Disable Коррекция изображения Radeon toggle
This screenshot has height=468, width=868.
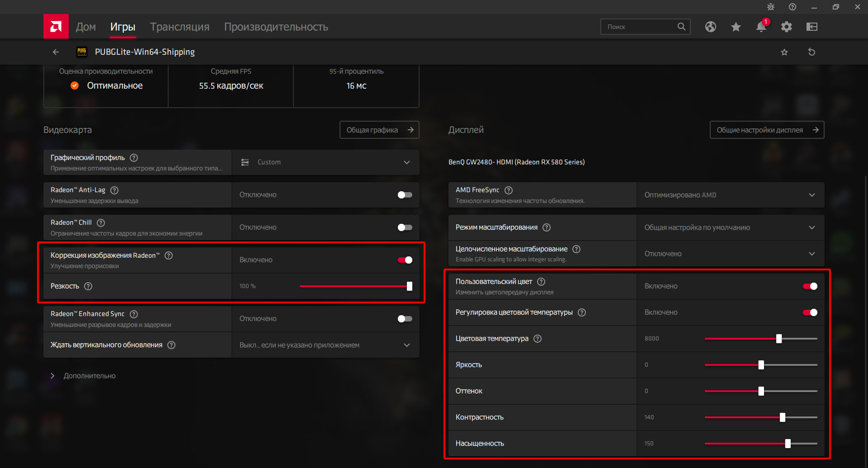coord(405,260)
